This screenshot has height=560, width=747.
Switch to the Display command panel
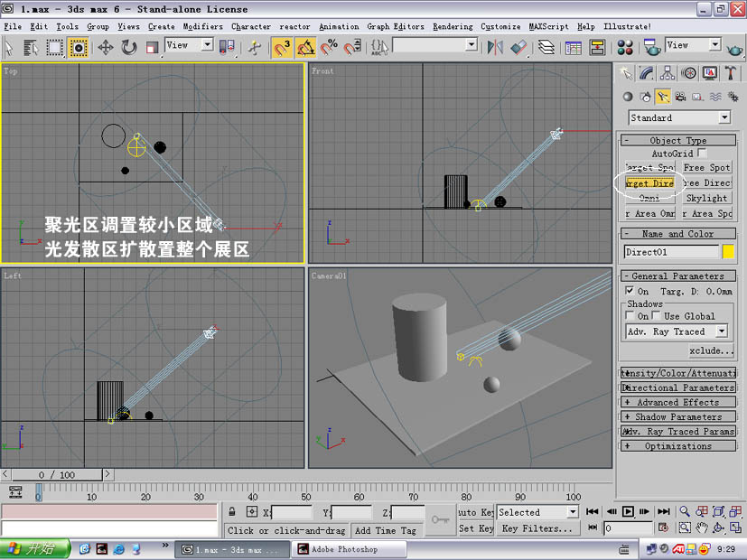(x=709, y=73)
